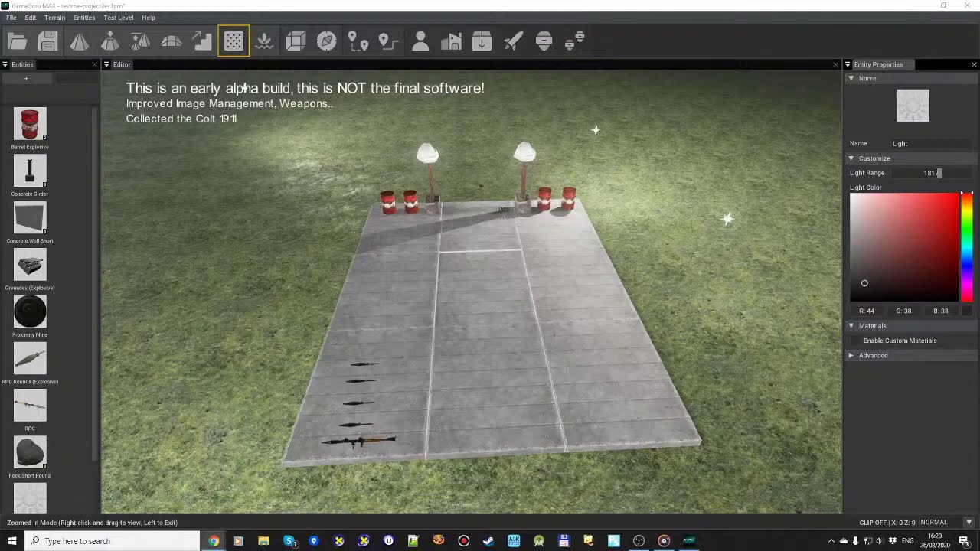Image resolution: width=980 pixels, height=551 pixels.
Task: Select the terrain sculpt pyramid tool
Action: [80, 41]
